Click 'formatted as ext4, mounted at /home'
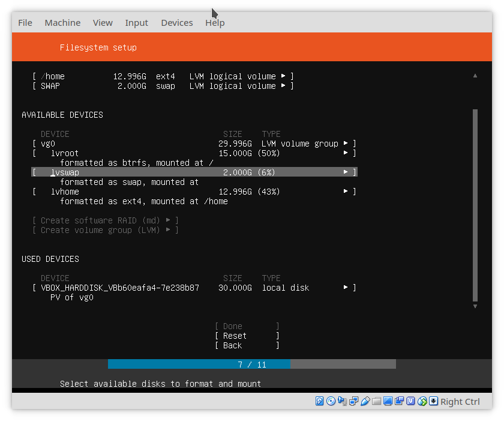 [x=144, y=201]
